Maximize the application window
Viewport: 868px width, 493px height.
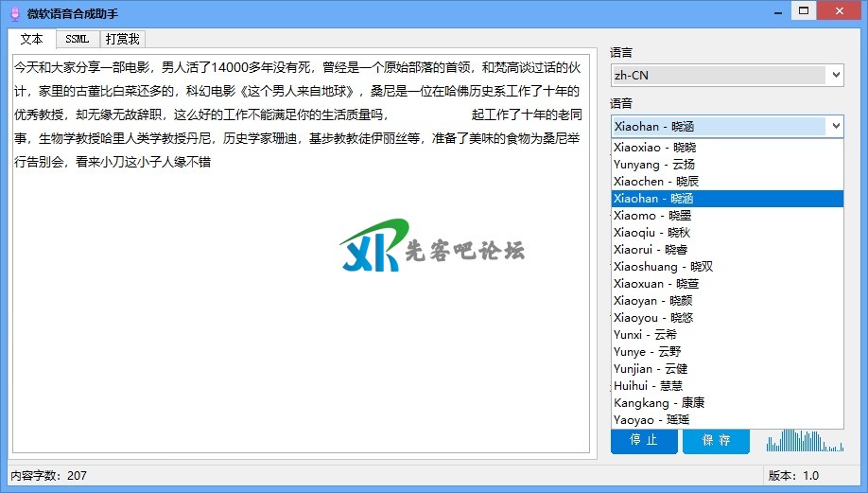tap(804, 10)
